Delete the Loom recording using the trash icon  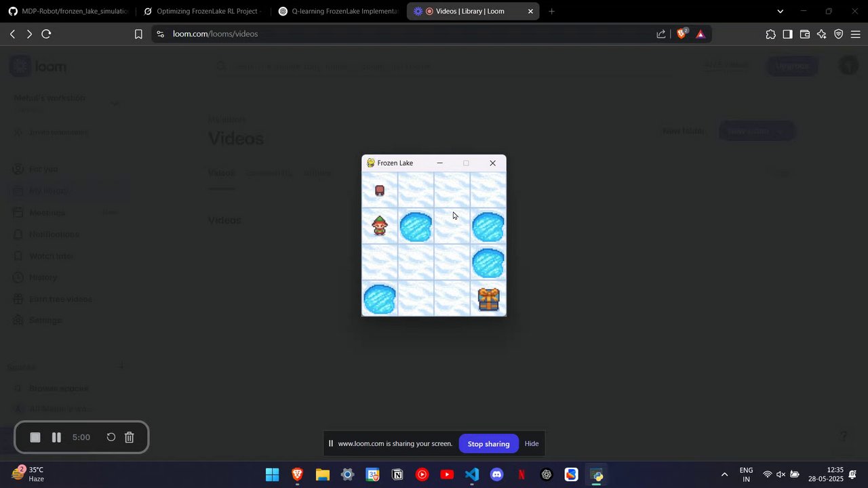coord(130,438)
